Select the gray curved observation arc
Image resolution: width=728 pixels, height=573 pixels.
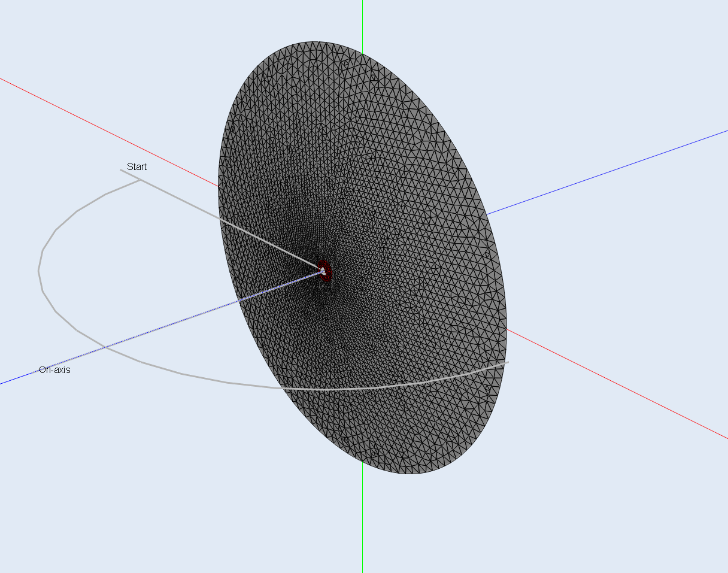[141, 362]
